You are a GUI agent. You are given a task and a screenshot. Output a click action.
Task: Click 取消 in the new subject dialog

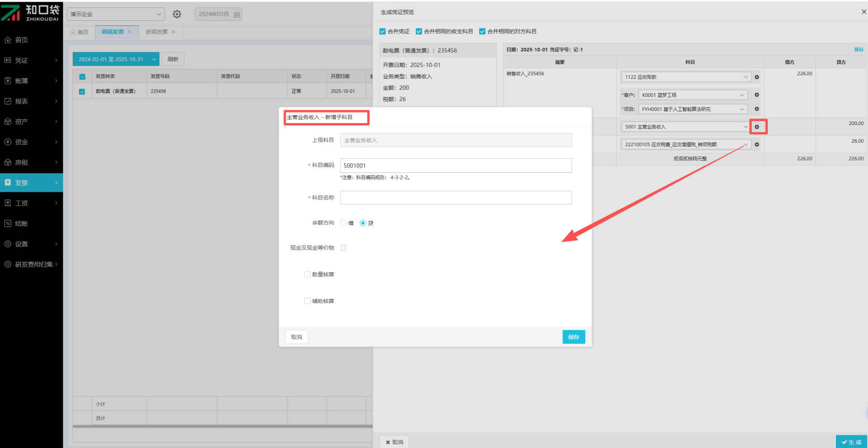click(x=297, y=337)
